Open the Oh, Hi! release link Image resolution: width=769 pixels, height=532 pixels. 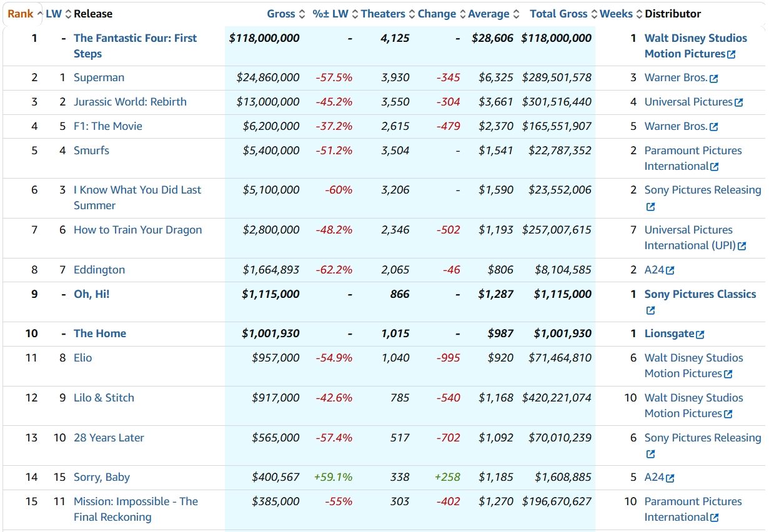(91, 294)
